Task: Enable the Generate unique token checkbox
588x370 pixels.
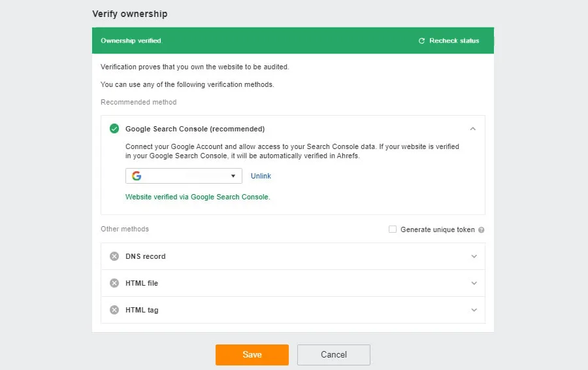Action: point(393,229)
